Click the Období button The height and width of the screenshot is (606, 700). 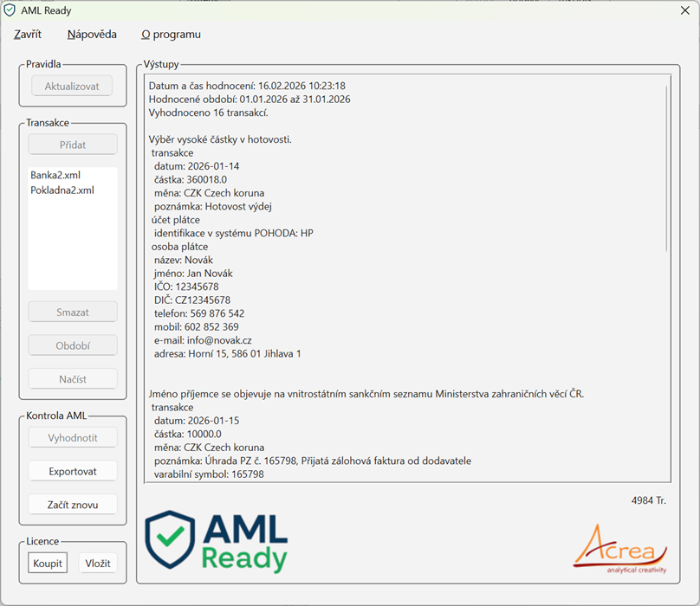coord(72,345)
